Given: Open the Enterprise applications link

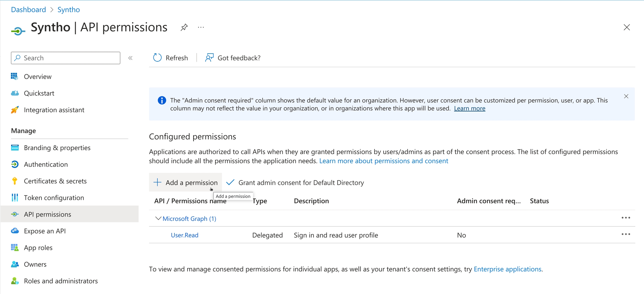Looking at the screenshot, I should pos(507,269).
